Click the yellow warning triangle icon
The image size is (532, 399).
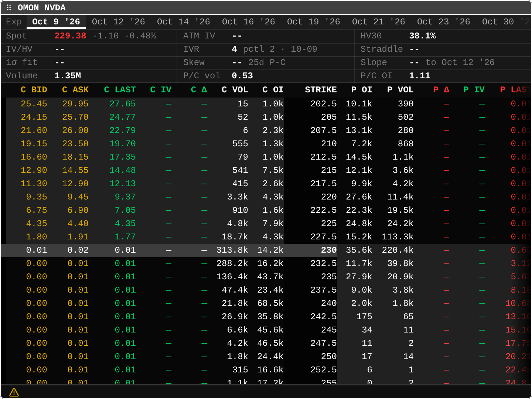click(x=14, y=392)
